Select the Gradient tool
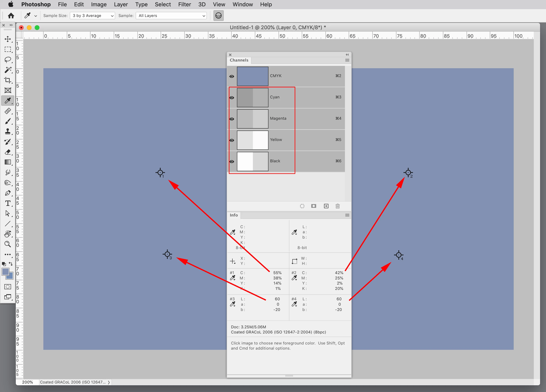This screenshot has width=546, height=392. click(x=8, y=162)
